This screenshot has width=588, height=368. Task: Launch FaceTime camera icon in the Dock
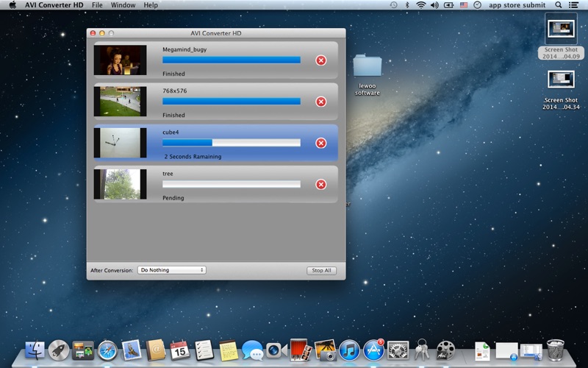276,350
